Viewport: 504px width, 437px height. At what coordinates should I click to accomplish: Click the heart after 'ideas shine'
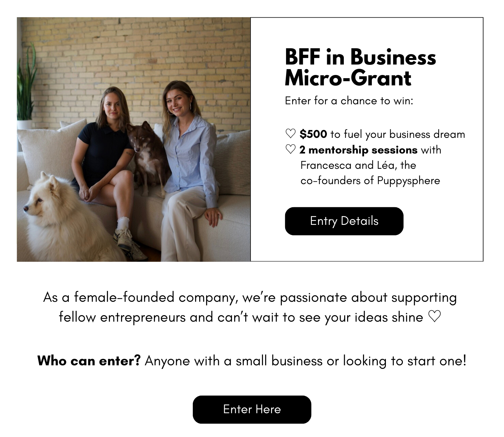[x=435, y=316]
